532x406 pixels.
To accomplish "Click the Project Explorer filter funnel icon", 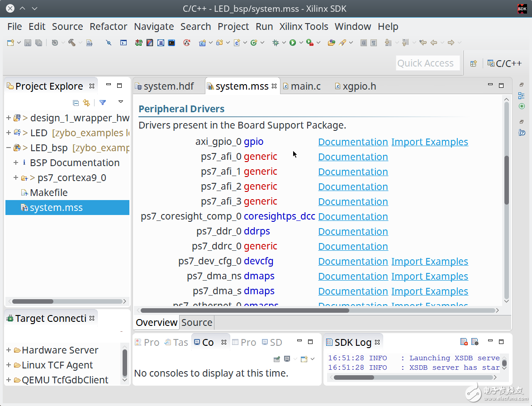I will [103, 103].
